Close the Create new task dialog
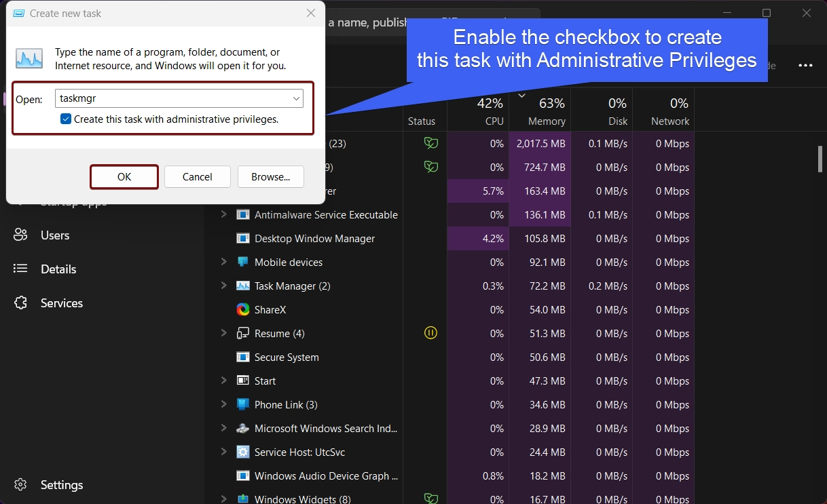This screenshot has height=504, width=827. coord(310,13)
